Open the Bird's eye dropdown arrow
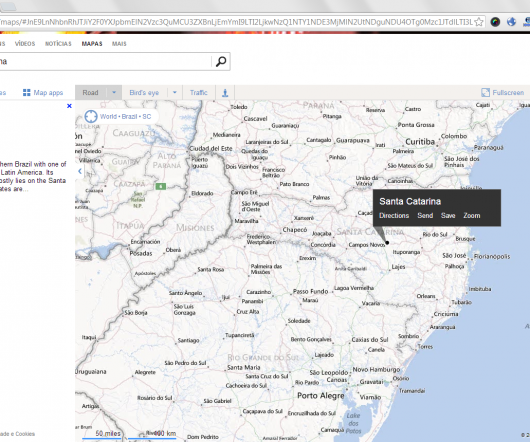The image size is (530, 442). [x=175, y=93]
